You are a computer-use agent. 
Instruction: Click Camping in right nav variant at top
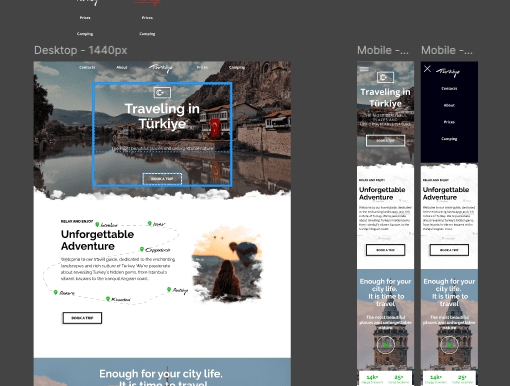147,34
